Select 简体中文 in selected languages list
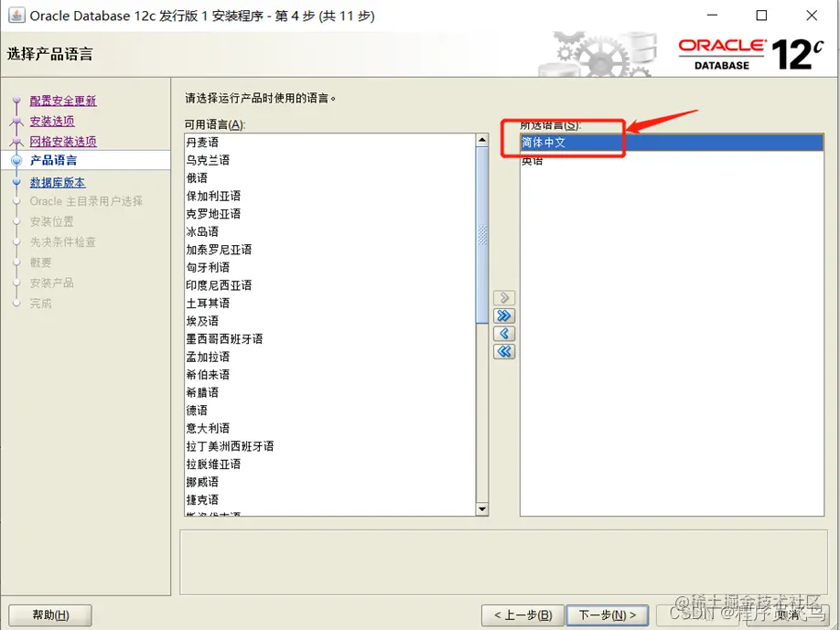The image size is (840, 630). (672, 143)
